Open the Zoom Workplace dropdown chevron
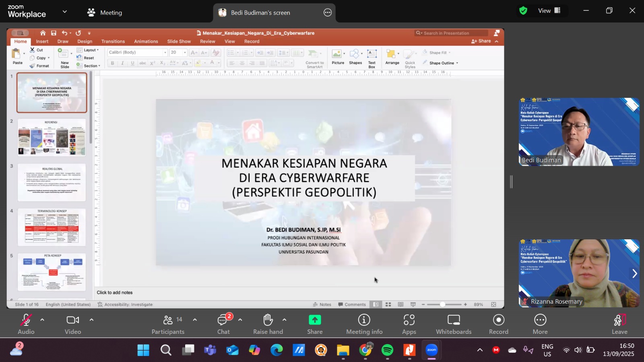 pyautogui.click(x=65, y=12)
